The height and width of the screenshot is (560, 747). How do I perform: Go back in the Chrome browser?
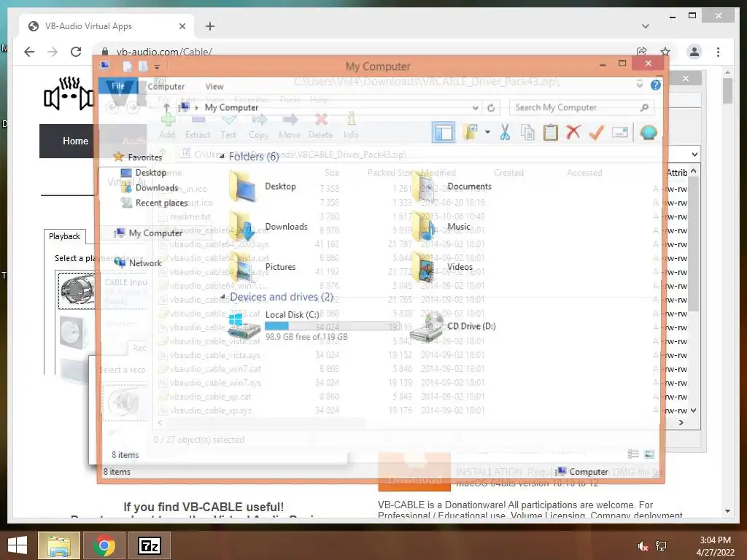pyautogui.click(x=29, y=52)
